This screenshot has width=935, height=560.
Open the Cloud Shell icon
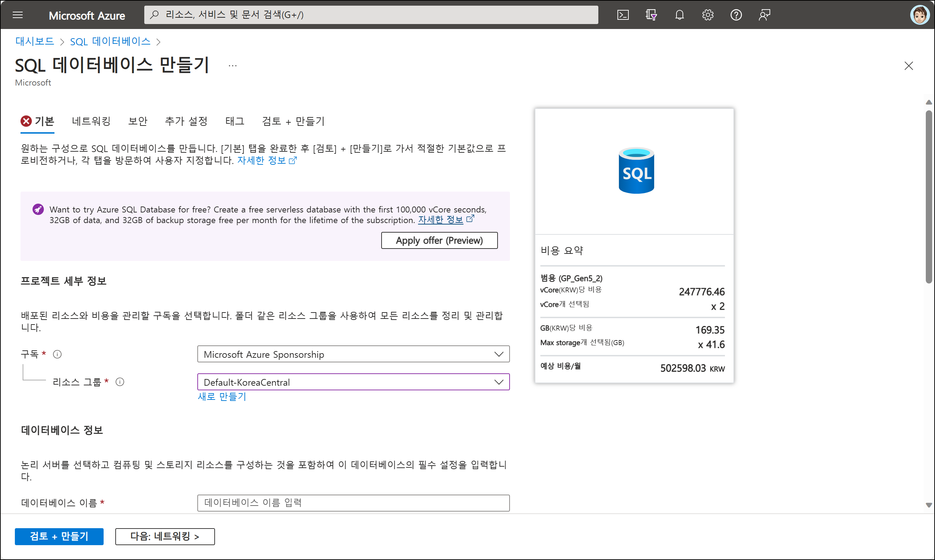coord(623,15)
